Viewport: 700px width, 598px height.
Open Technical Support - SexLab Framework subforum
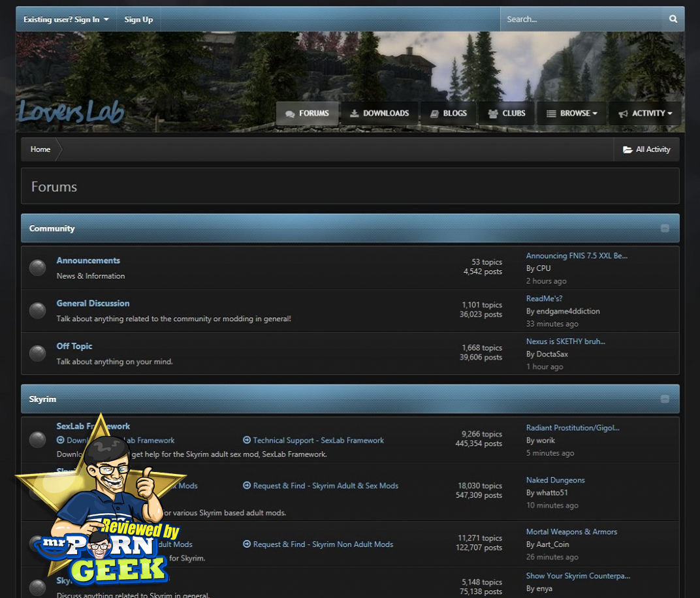[313, 441]
